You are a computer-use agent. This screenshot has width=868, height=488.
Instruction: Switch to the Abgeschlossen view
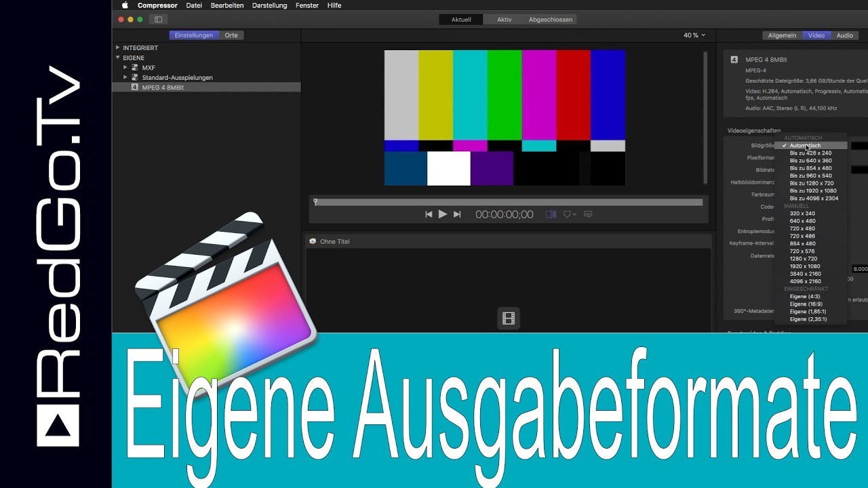[x=551, y=20]
